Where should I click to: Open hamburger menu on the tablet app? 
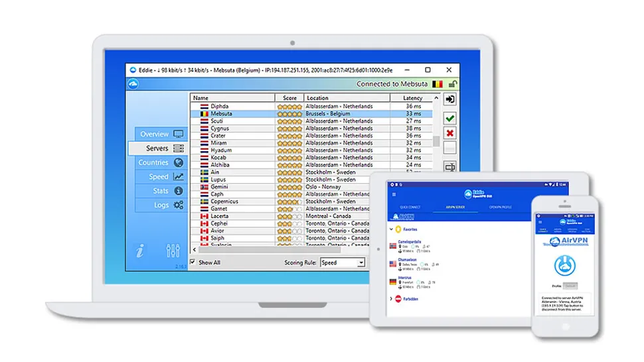394,194
